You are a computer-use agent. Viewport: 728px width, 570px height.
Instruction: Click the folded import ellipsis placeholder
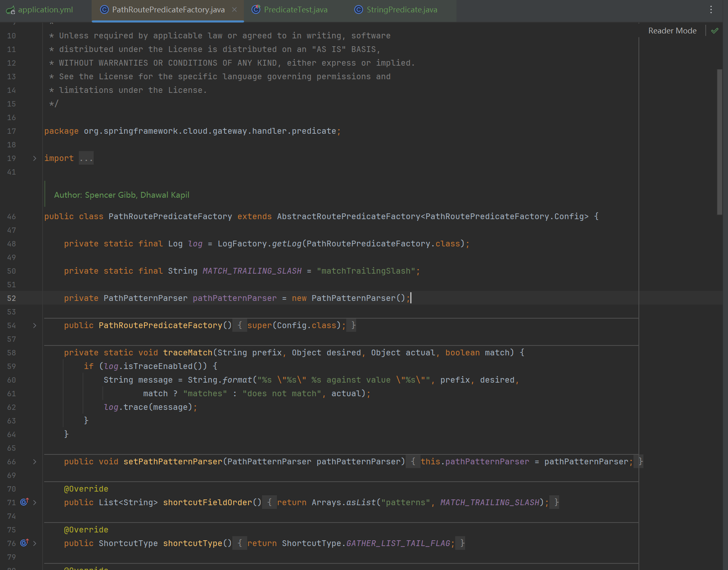(x=86, y=158)
